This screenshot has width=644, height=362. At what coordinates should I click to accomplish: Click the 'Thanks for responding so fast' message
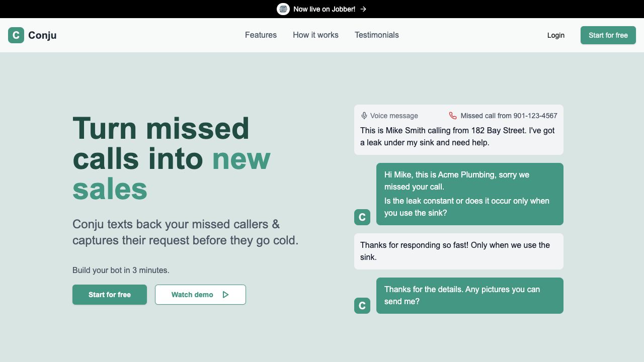458,251
